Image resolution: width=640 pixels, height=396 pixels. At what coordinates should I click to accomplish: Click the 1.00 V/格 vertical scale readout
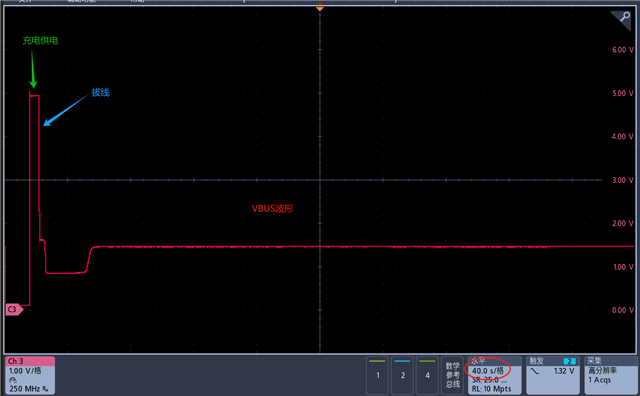(x=25, y=371)
